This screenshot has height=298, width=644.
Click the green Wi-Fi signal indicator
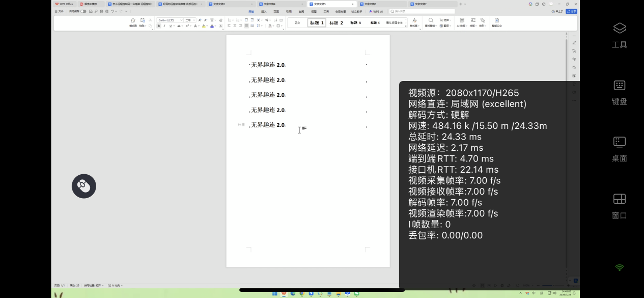tap(619, 267)
